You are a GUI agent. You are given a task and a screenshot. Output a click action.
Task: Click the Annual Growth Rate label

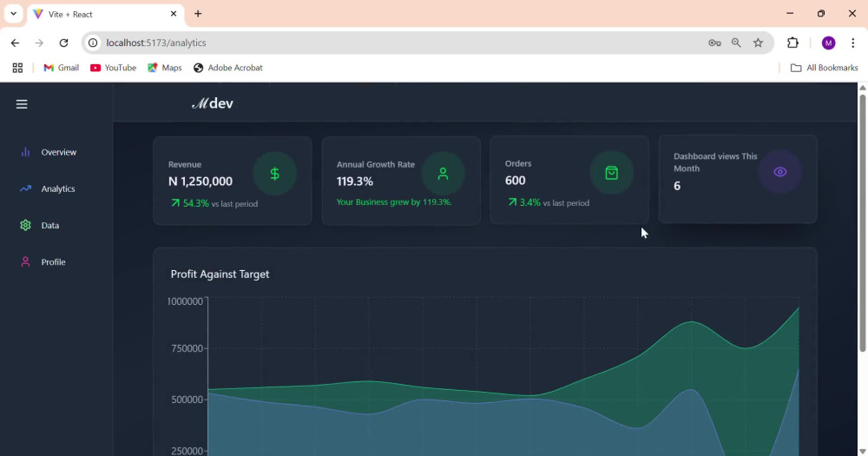375,164
